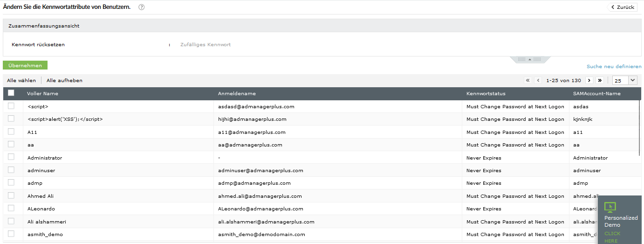Click the Zusammenfassungsansicht panel header

(322, 26)
